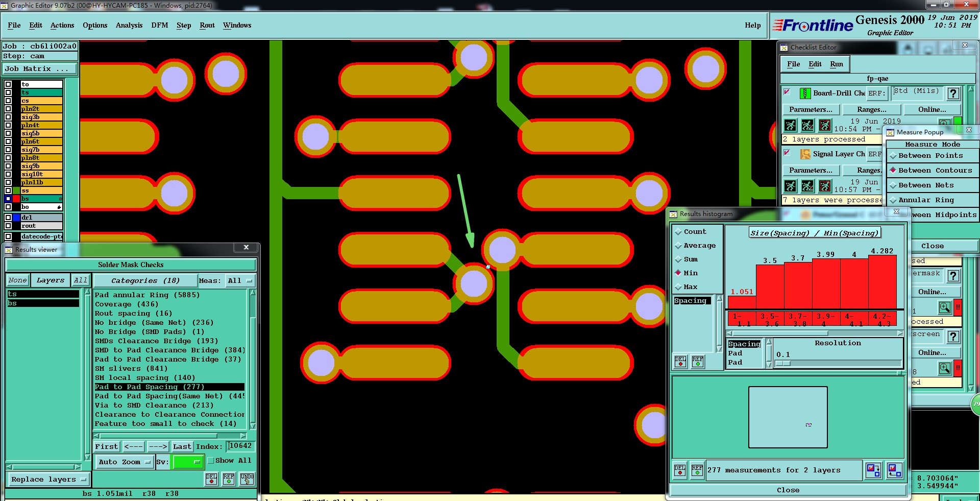Viewport: 980px width, 501px height.
Task: Click Last button in Results viewer
Action: 182,447
